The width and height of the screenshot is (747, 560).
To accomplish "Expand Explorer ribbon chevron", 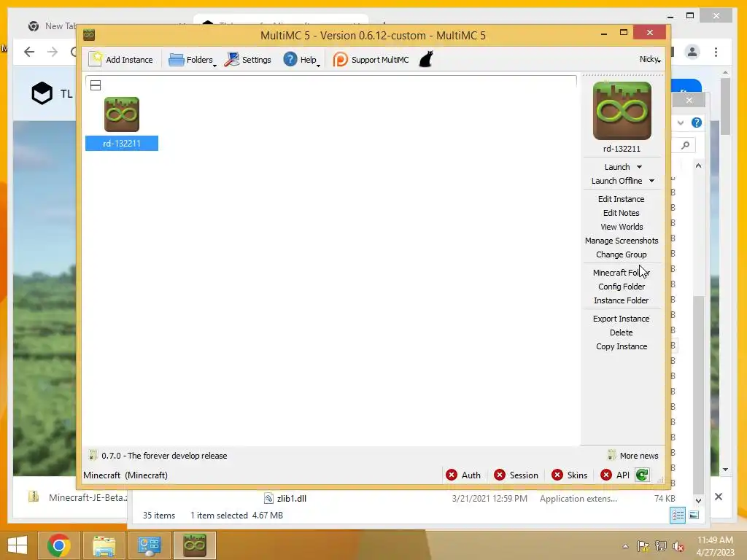I will pos(681,122).
